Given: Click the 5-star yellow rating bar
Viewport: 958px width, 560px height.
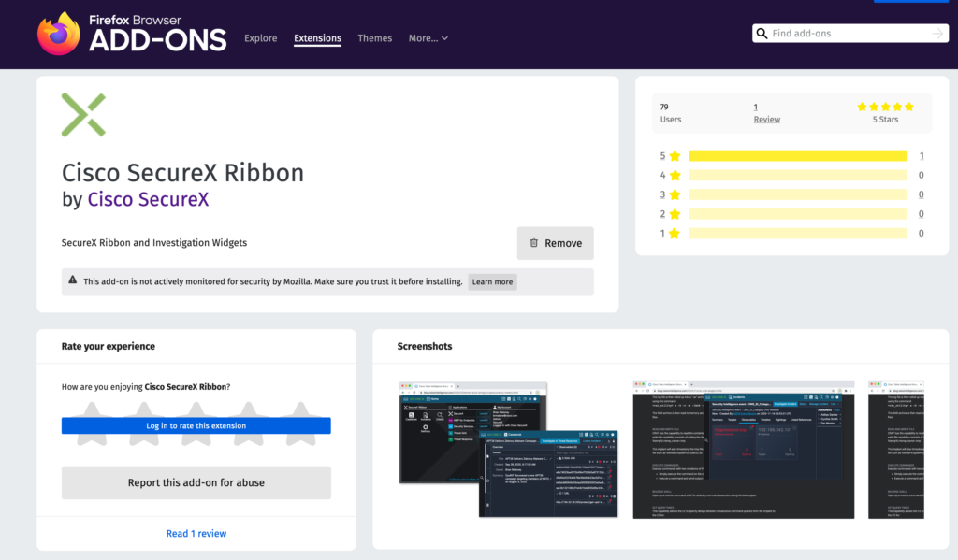Looking at the screenshot, I should tap(797, 156).
